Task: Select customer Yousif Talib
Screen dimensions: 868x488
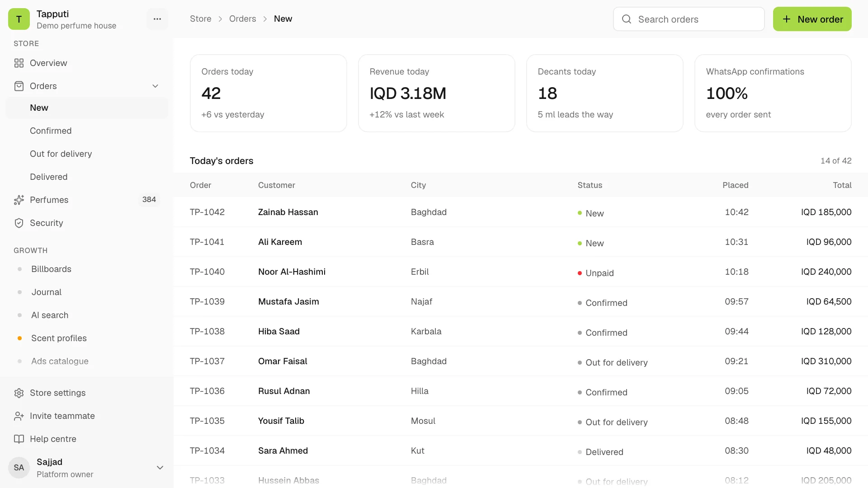Action: tap(281, 421)
